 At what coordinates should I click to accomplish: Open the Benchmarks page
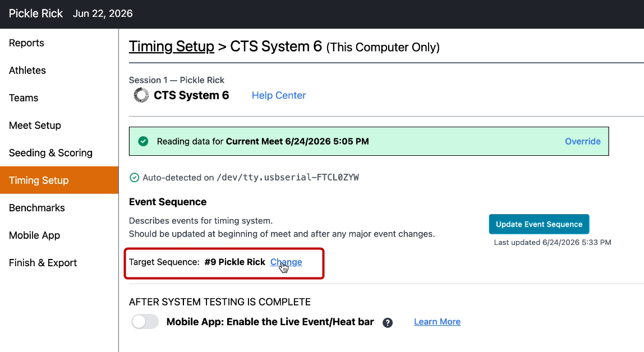[x=59, y=207]
